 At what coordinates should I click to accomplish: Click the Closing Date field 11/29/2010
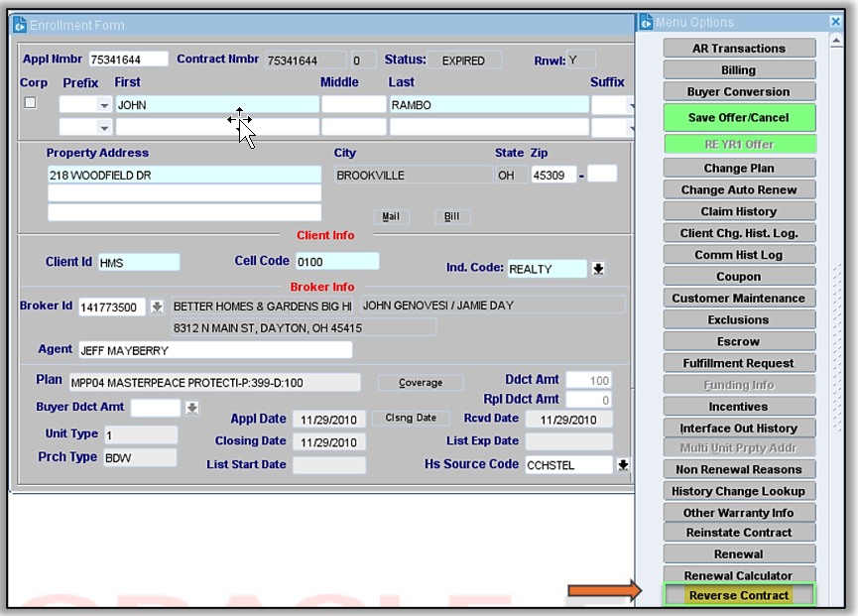pyautogui.click(x=329, y=442)
